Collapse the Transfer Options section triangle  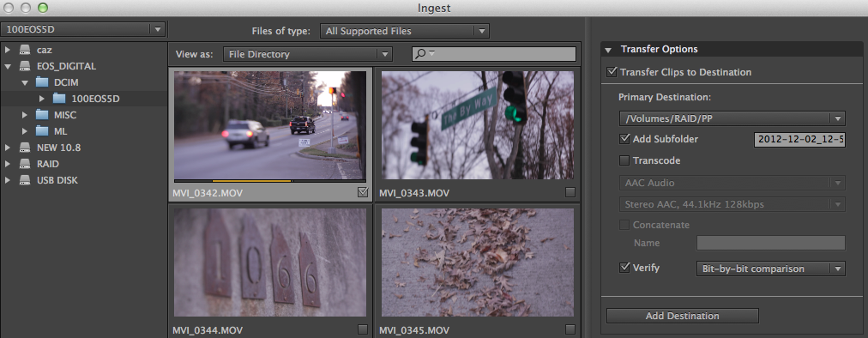point(608,50)
